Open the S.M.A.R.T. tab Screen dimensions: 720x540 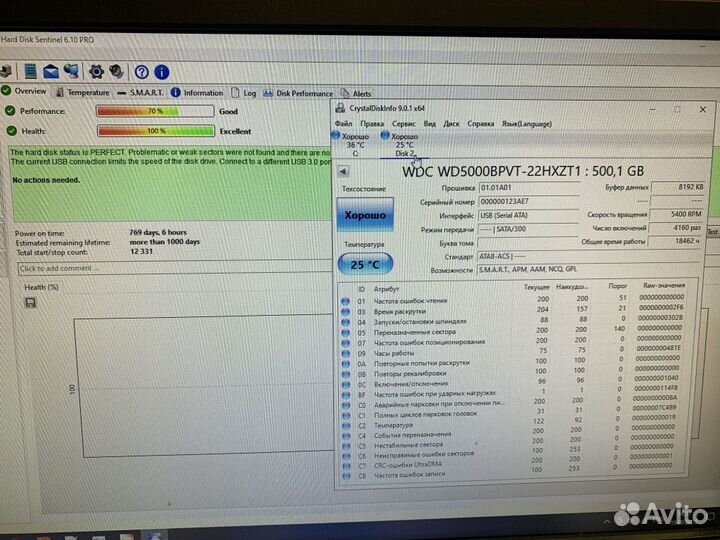point(141,93)
